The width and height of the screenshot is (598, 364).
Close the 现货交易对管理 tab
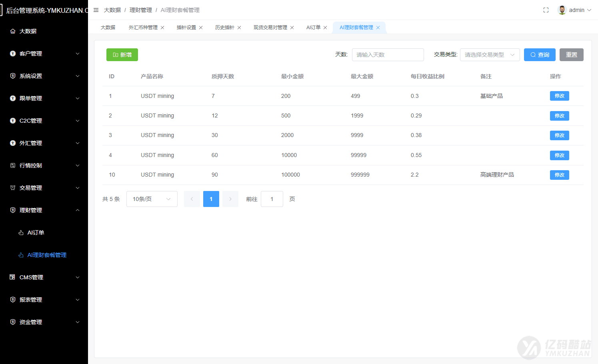[x=292, y=28]
